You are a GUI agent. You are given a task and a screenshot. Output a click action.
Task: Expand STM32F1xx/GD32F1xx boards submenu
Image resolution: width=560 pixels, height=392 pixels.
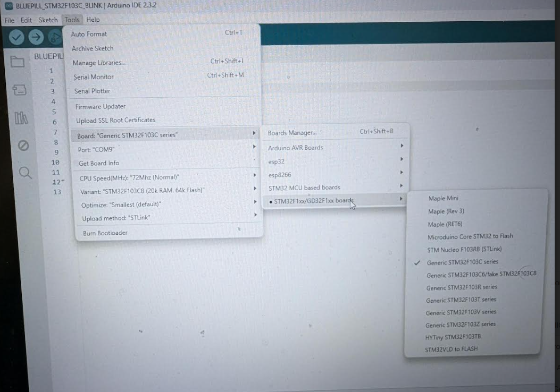[336, 200]
